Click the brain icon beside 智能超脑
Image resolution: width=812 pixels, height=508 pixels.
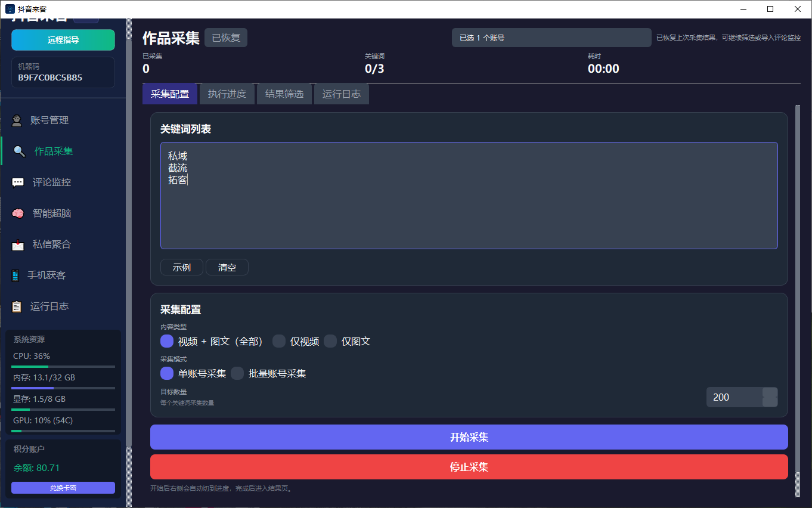pyautogui.click(x=18, y=213)
